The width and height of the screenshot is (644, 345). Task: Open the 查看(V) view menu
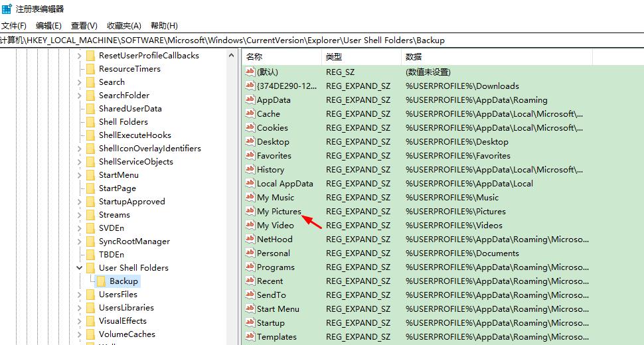click(84, 26)
